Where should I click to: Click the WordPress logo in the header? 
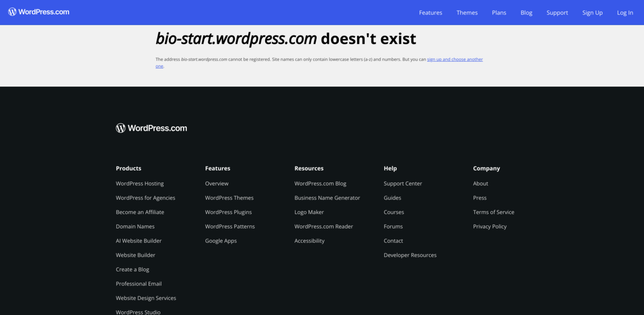[x=38, y=11]
